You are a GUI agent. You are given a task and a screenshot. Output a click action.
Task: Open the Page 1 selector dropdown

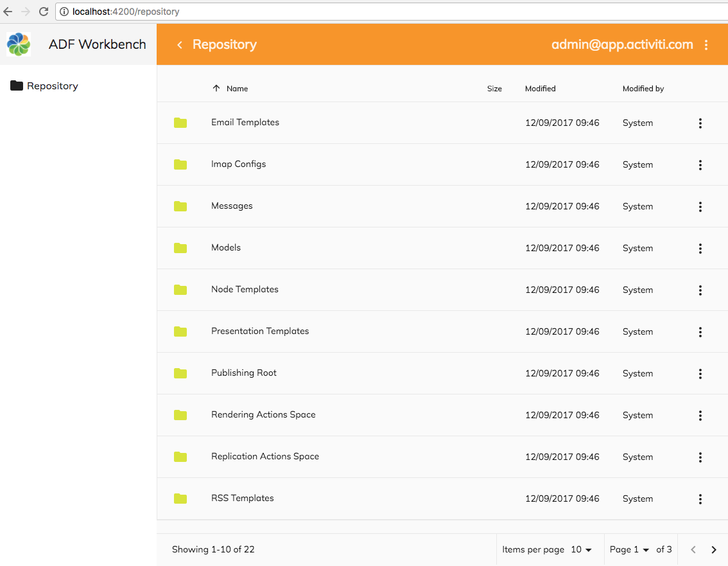click(x=629, y=550)
